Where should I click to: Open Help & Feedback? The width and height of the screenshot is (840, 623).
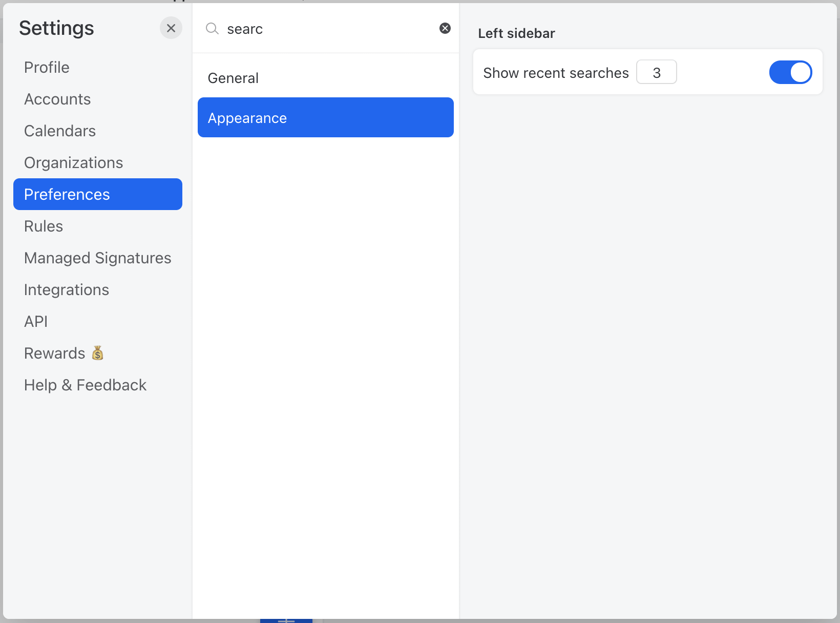[85, 385]
